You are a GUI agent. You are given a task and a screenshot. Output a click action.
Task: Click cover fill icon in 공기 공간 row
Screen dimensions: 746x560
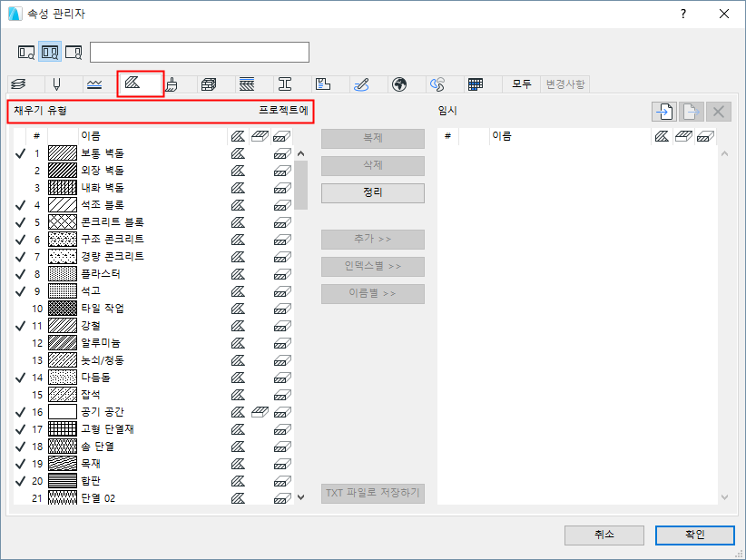click(260, 412)
